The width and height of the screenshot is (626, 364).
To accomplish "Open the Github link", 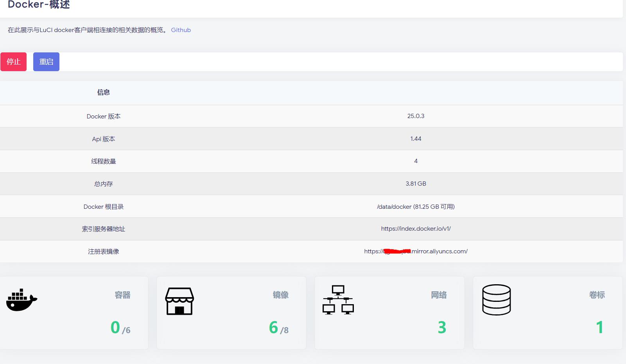I will (181, 30).
